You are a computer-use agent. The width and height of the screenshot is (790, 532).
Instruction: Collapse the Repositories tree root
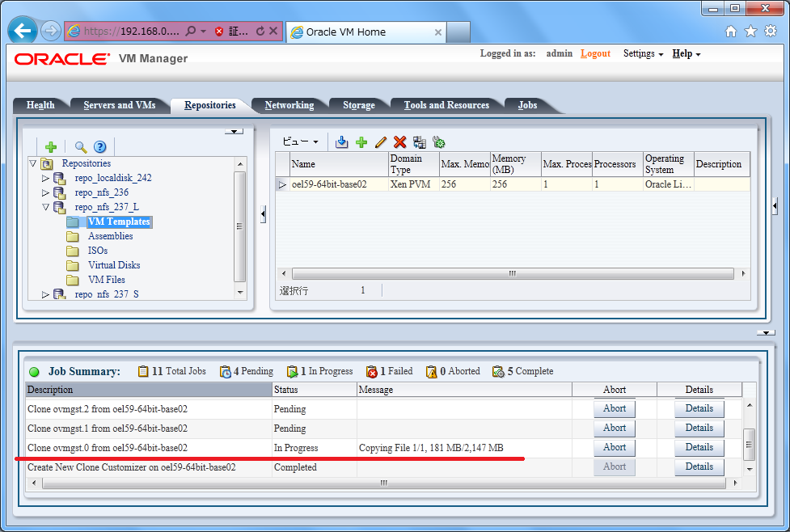point(33,163)
